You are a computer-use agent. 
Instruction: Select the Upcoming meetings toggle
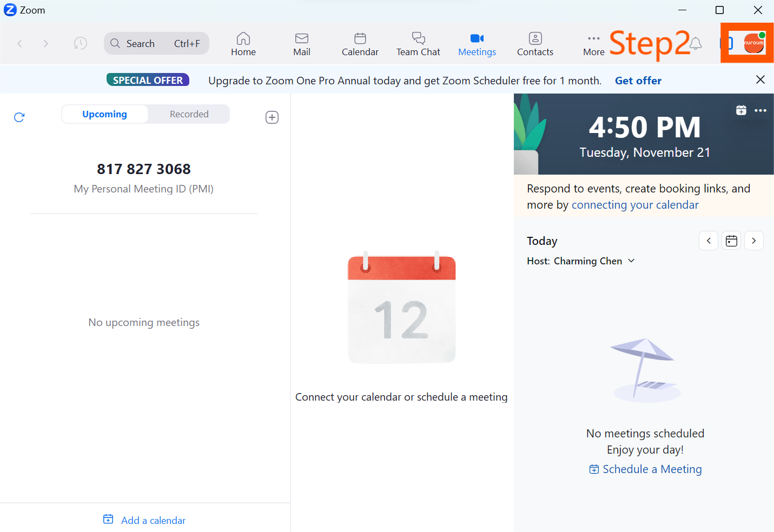click(x=104, y=114)
